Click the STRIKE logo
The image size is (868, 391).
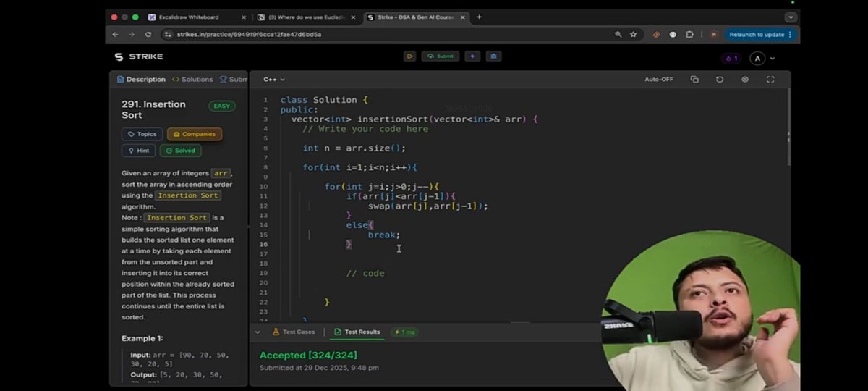[x=139, y=56]
